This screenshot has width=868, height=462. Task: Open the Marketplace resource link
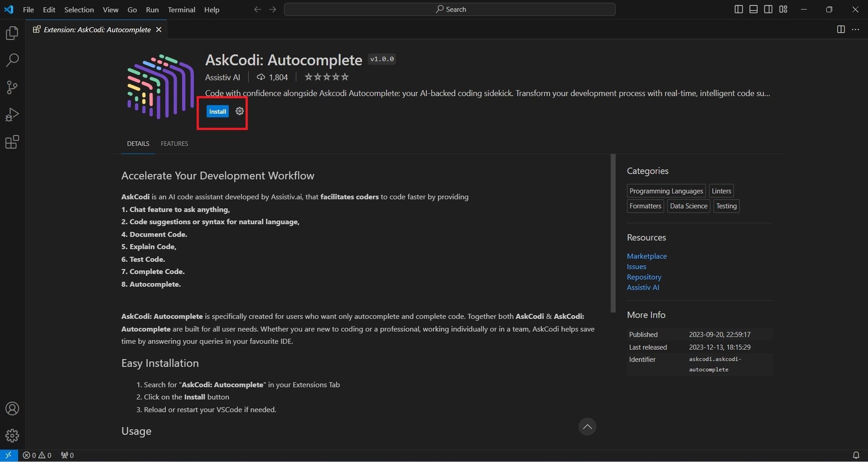click(647, 256)
